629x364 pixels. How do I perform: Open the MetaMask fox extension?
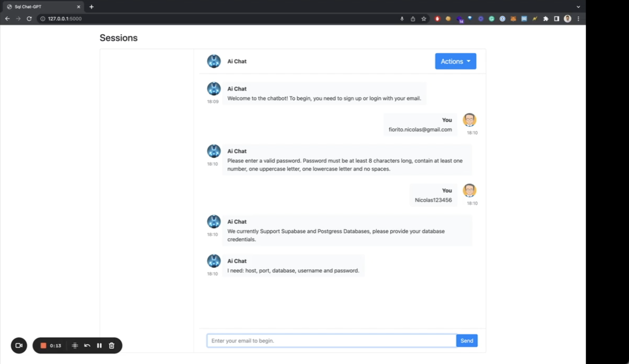513,19
